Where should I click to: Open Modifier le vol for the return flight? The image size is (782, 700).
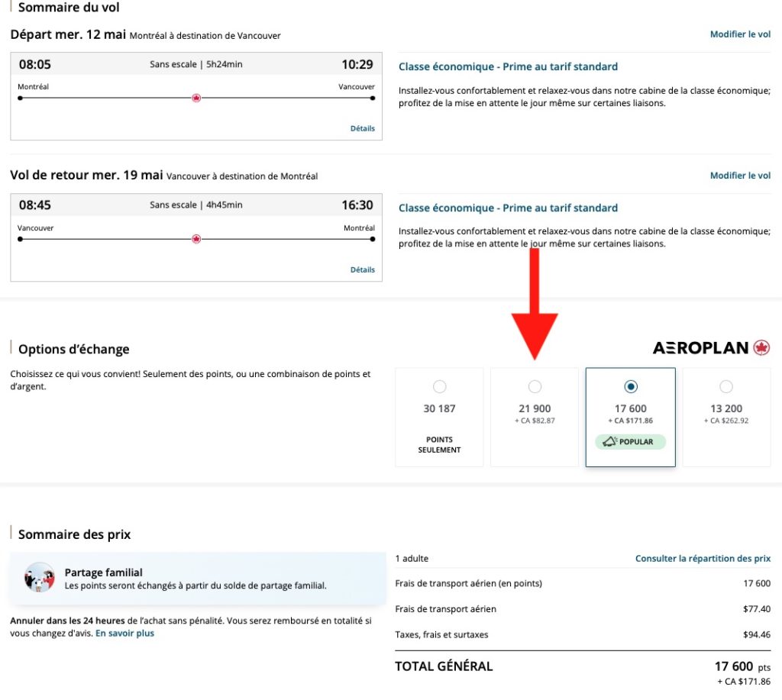point(740,175)
